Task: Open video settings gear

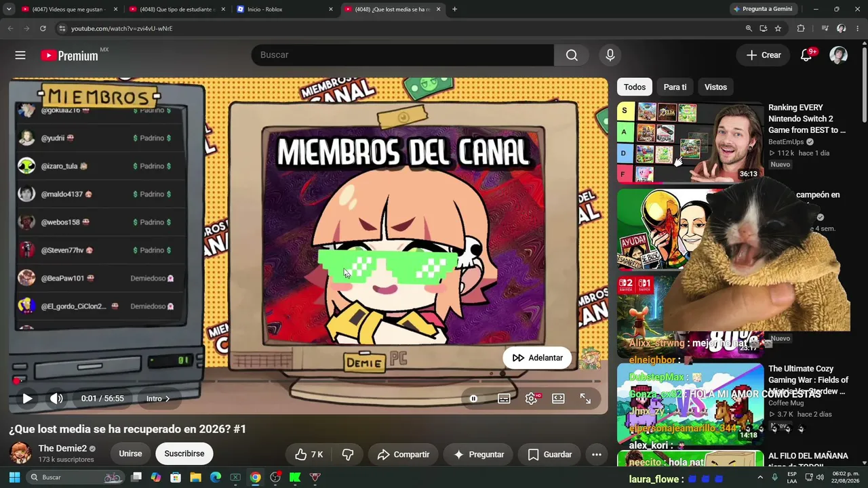Action: pos(532,399)
